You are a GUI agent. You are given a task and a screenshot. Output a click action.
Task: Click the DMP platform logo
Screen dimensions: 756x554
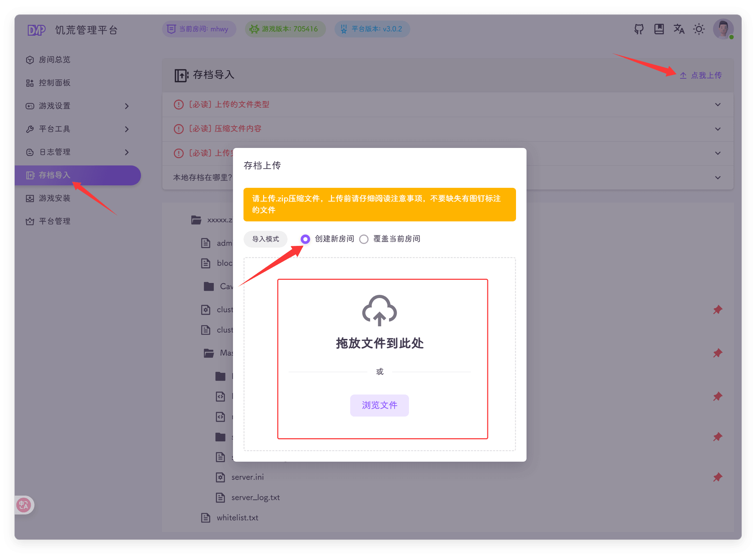pos(36,29)
